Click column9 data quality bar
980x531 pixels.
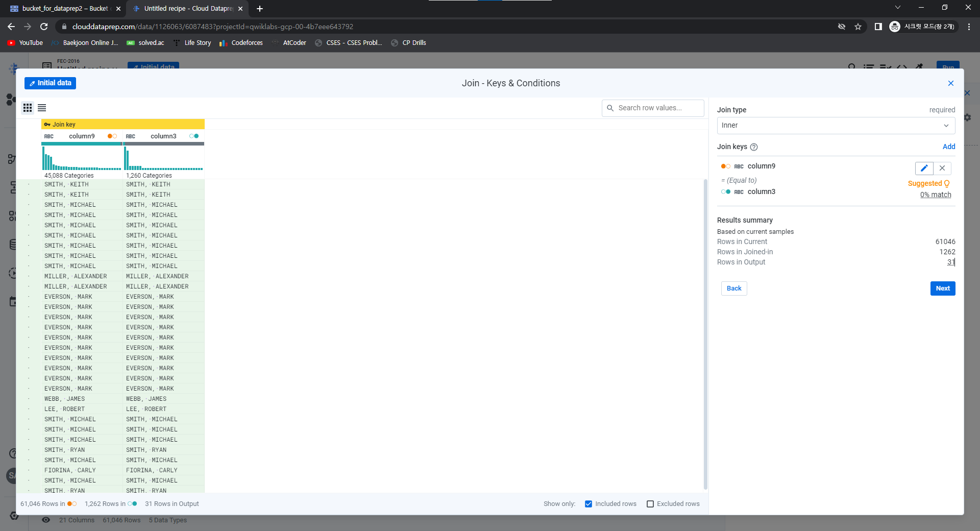(82, 144)
